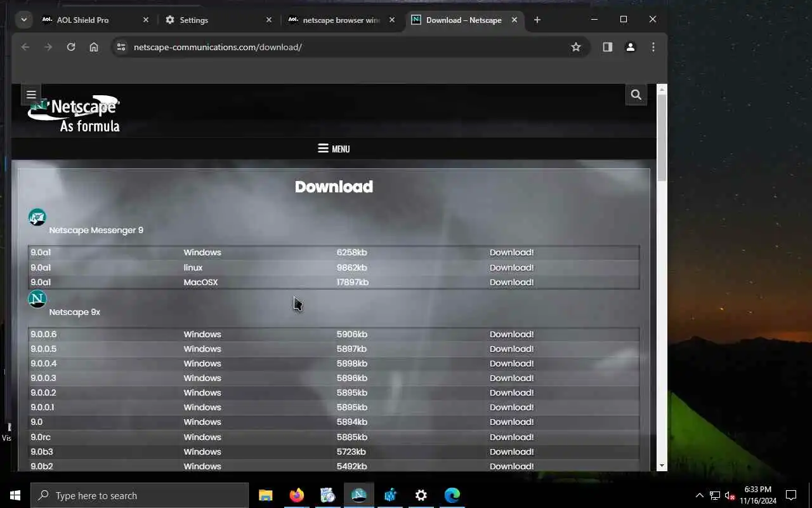Click the scrollbar down arrow

pos(662,465)
